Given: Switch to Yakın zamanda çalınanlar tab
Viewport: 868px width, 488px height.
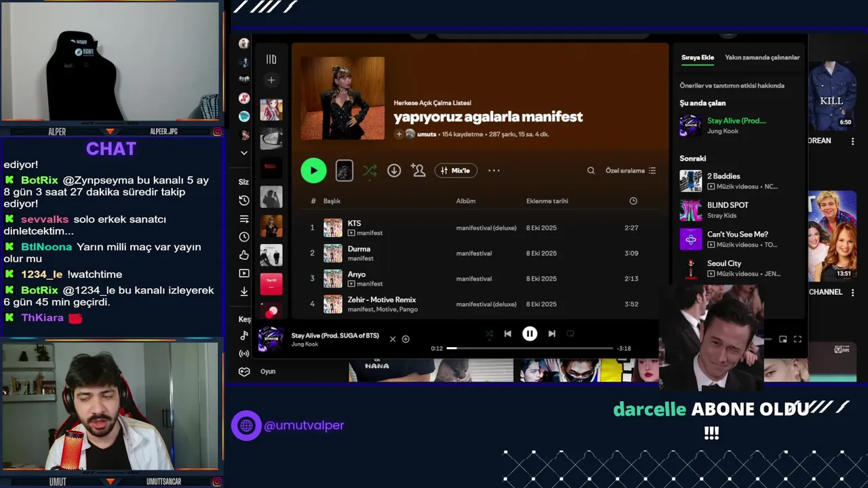Looking at the screenshot, I should (762, 58).
